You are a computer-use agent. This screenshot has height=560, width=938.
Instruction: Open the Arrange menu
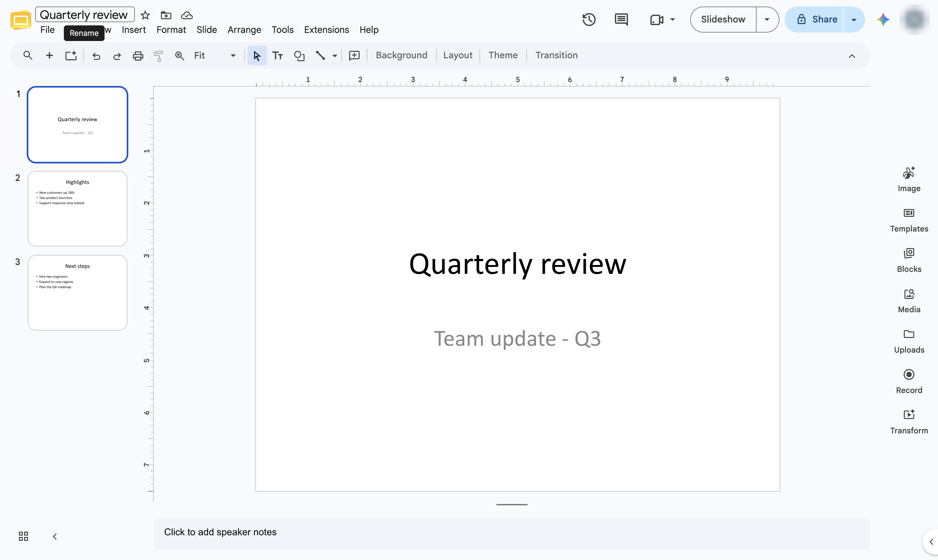pyautogui.click(x=244, y=30)
